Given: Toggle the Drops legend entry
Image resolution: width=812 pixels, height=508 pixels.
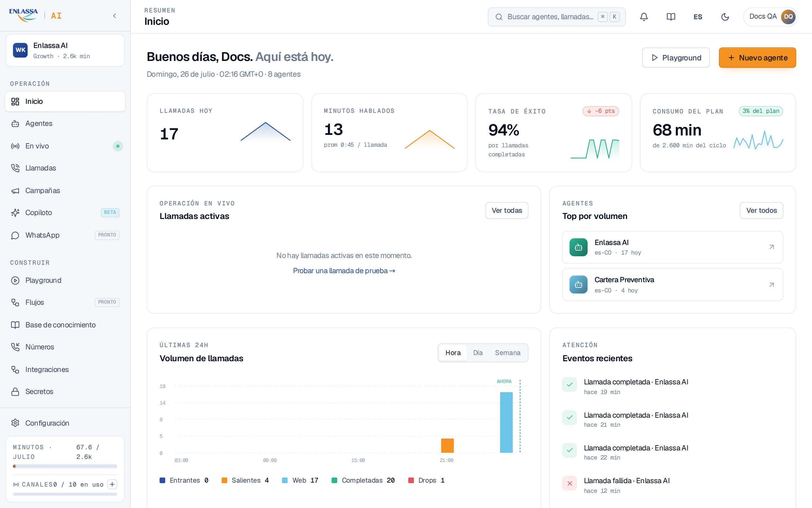Looking at the screenshot, I should click(x=426, y=480).
